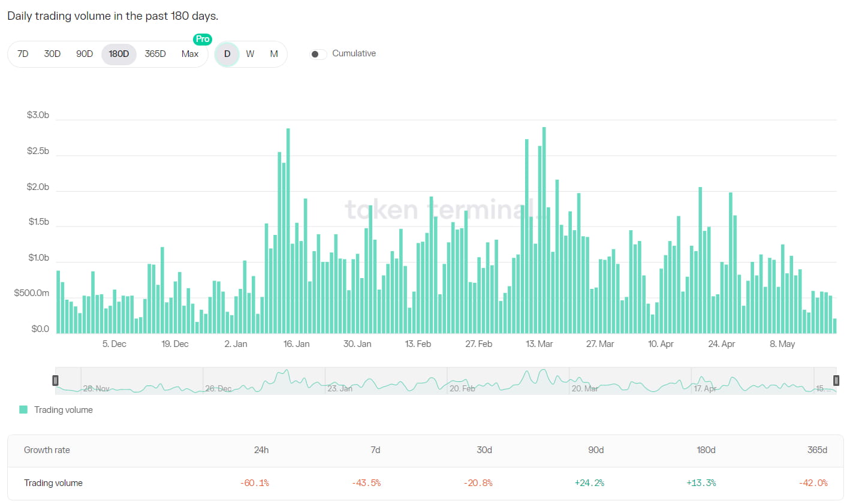Switch to 90D time range
The image size is (850, 504).
coord(85,54)
